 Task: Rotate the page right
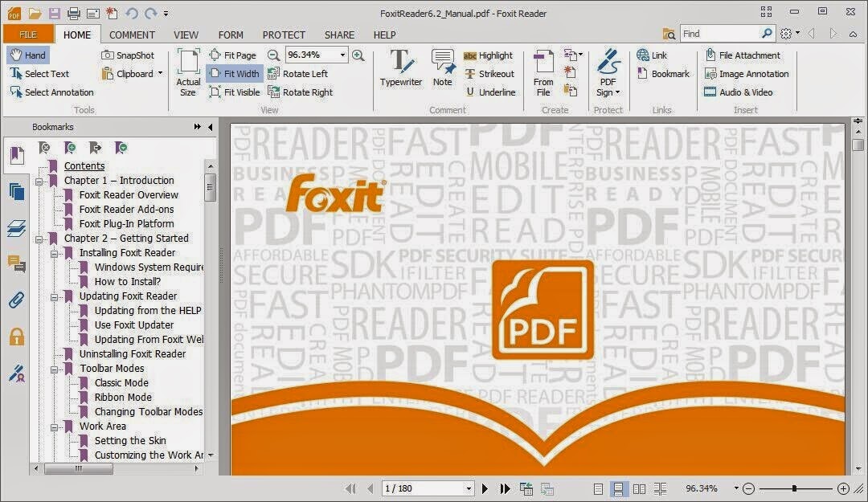tap(300, 92)
